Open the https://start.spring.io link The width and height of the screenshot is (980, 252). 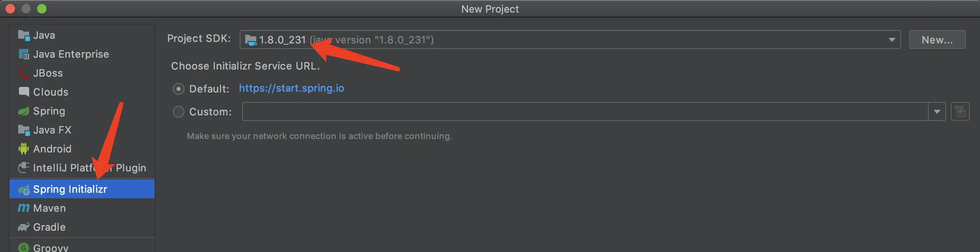291,88
